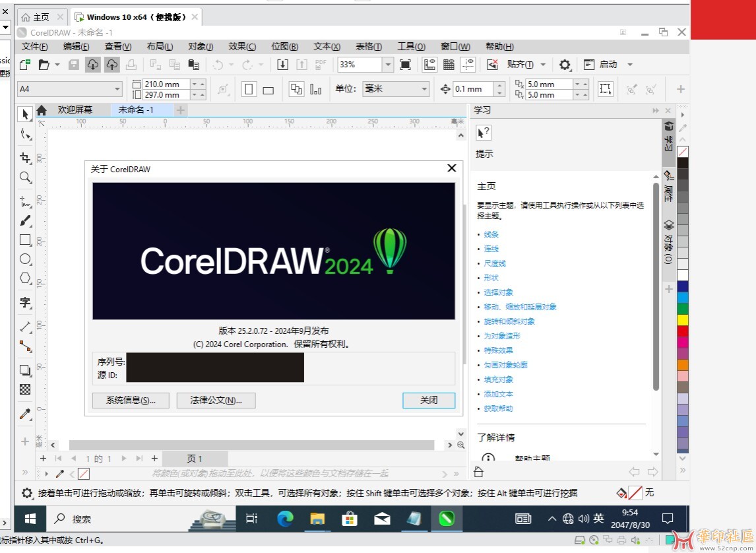Select the Artistic Media brush tool
The image size is (756, 553).
click(25, 221)
